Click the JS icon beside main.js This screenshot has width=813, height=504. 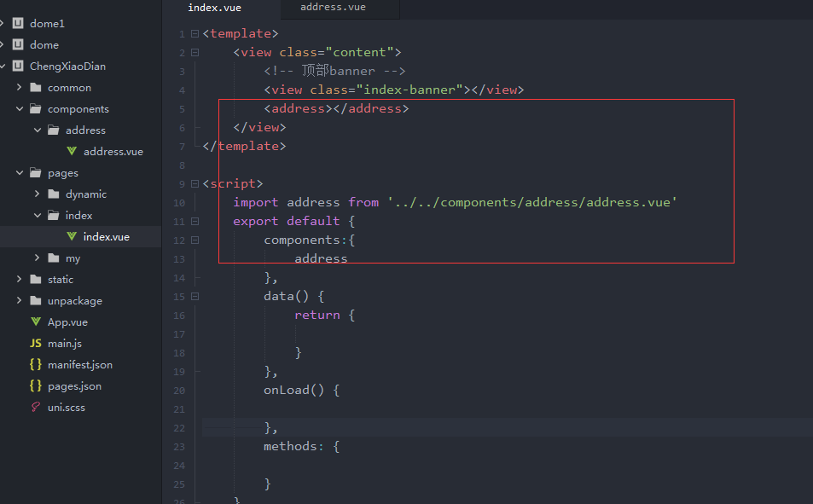point(36,344)
